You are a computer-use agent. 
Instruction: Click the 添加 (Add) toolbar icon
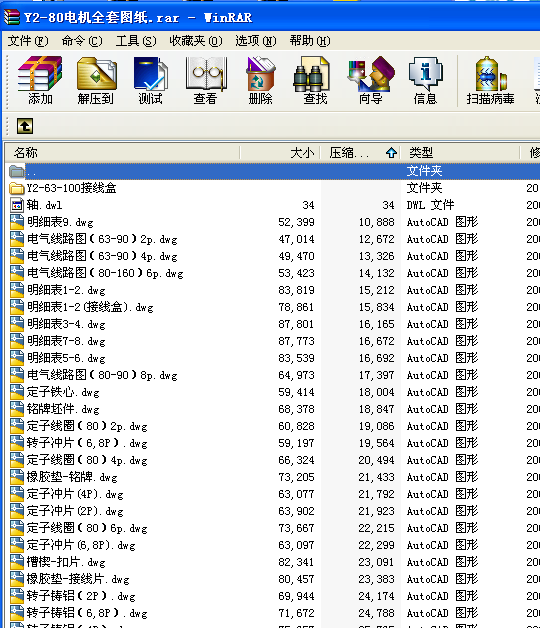click(40, 81)
